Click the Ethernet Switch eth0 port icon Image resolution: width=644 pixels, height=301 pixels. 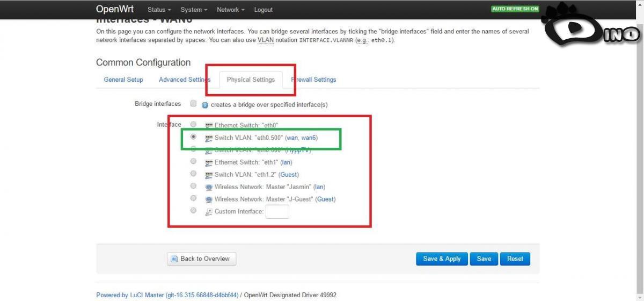[x=209, y=126]
